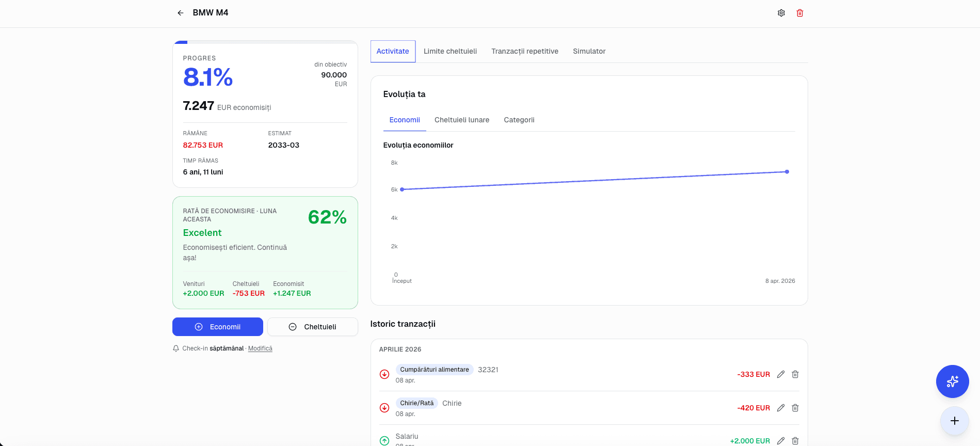Image resolution: width=980 pixels, height=446 pixels.
Task: Go back using the arrow beside BMW M4
Action: (x=180, y=13)
